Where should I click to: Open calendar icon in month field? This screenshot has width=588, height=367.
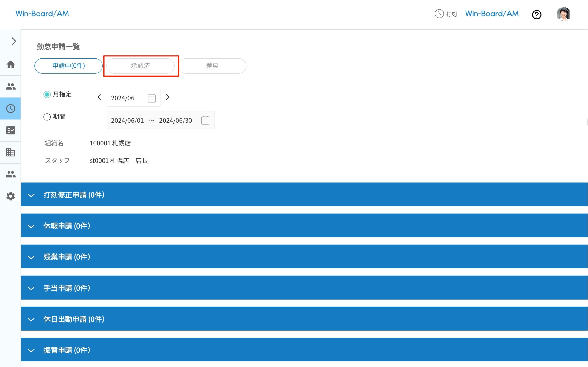pos(152,98)
